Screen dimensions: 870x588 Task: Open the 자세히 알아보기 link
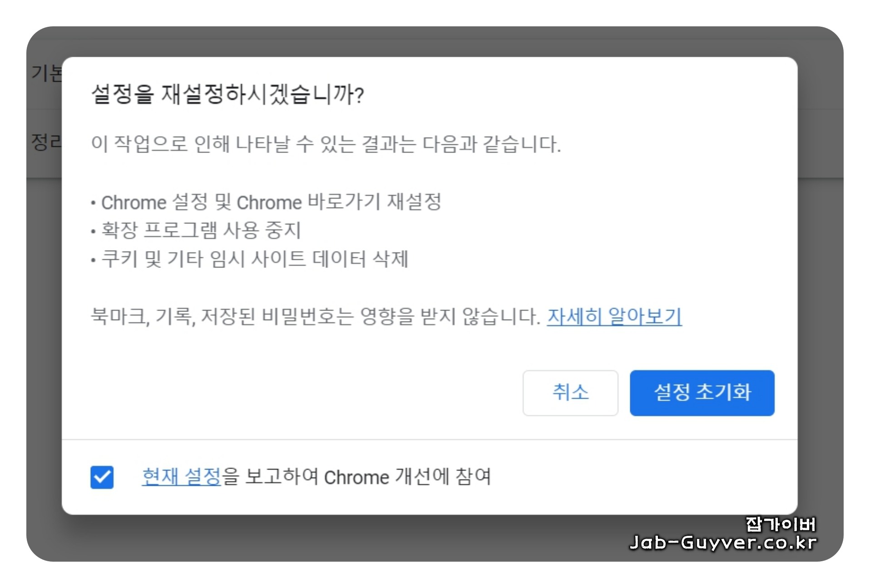tap(614, 316)
